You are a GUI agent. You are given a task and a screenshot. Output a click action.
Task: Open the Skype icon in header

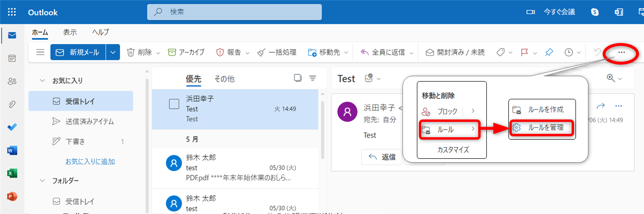(x=595, y=12)
